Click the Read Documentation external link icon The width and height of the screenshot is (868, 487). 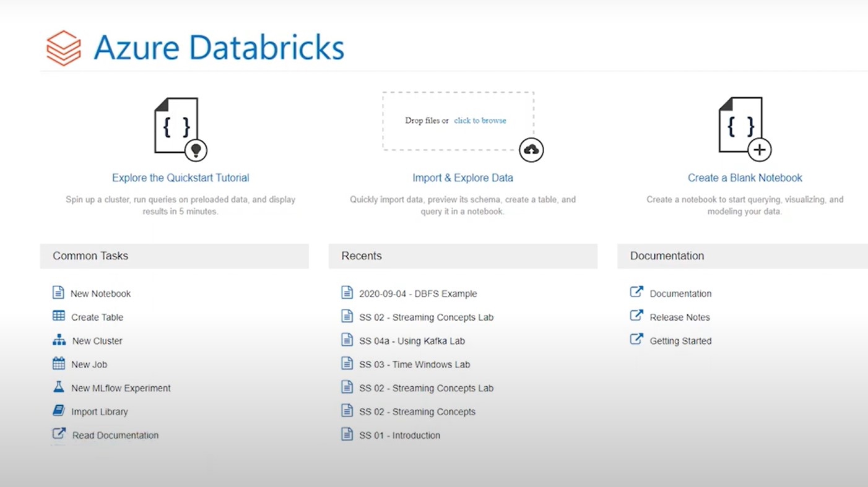pos(59,434)
